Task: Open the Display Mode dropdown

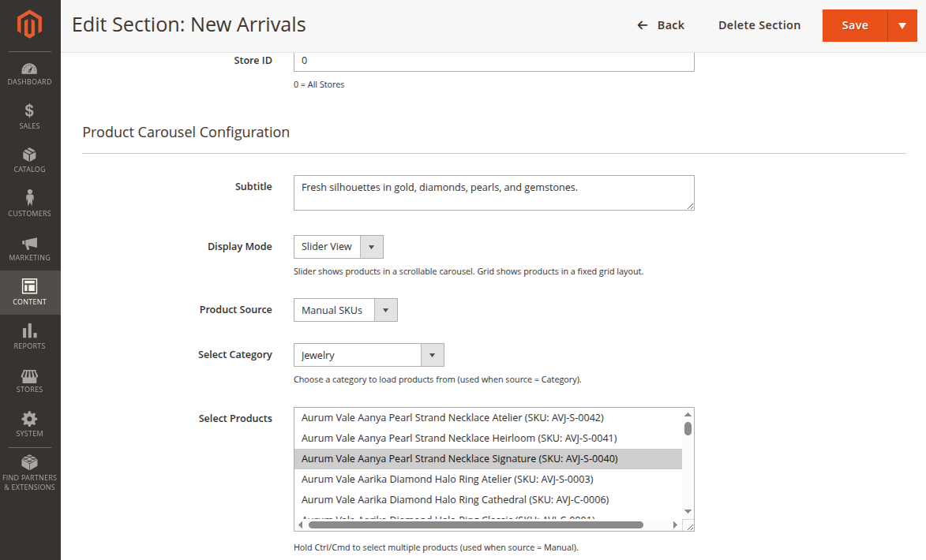Action: pyautogui.click(x=339, y=247)
